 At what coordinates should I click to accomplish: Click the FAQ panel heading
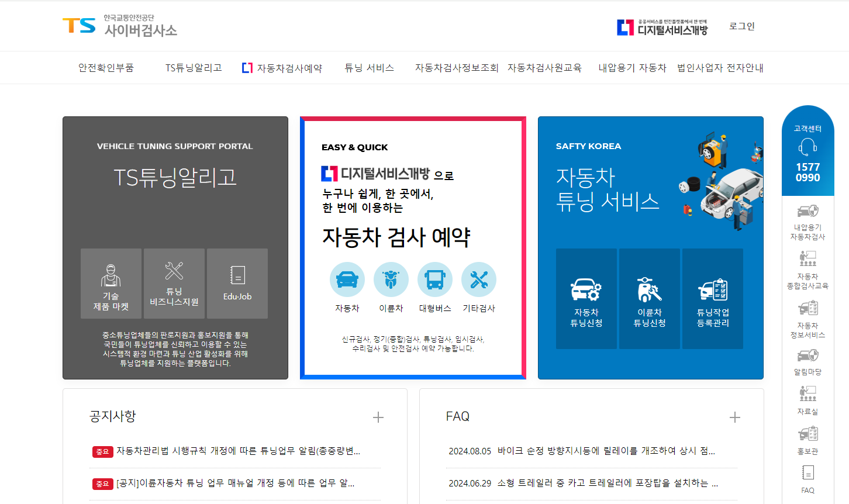click(458, 416)
